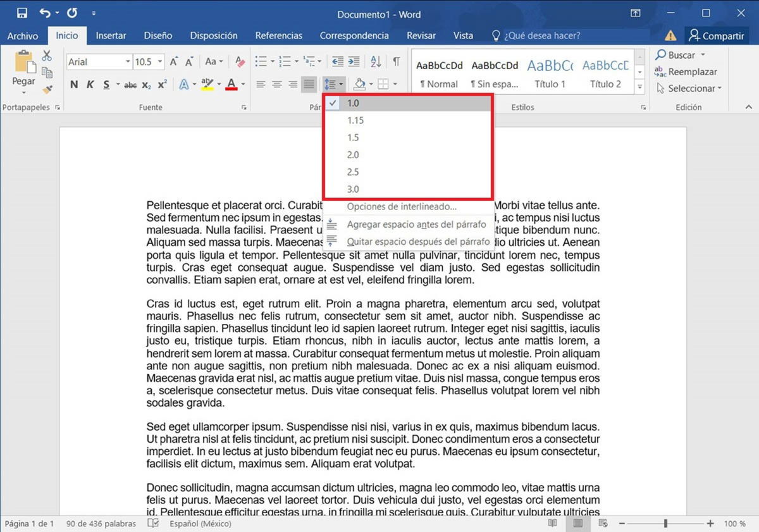This screenshot has height=532, width=759.
Task: Apply strikethrough to selected text
Action: point(130,84)
